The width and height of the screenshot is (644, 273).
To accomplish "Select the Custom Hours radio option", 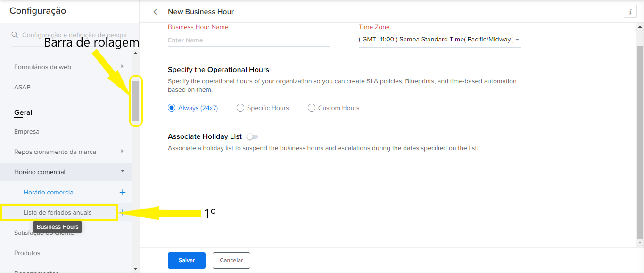I will coord(312,108).
